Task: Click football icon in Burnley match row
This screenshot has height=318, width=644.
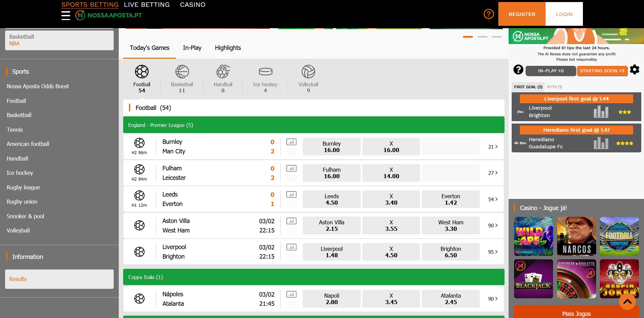Action: click(x=139, y=143)
